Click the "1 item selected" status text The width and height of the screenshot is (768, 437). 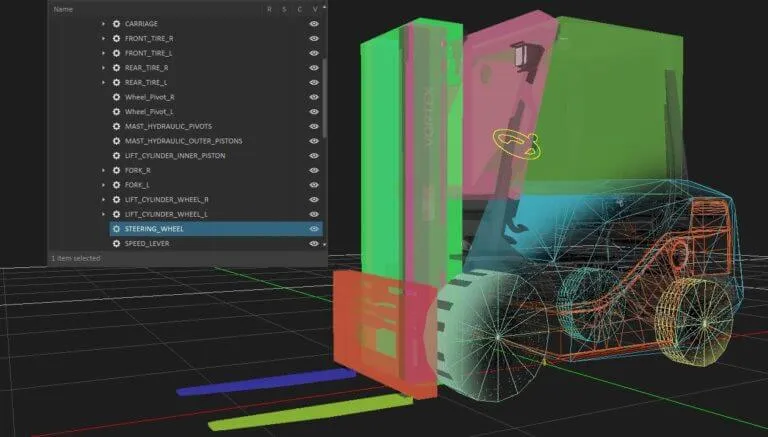[76, 258]
